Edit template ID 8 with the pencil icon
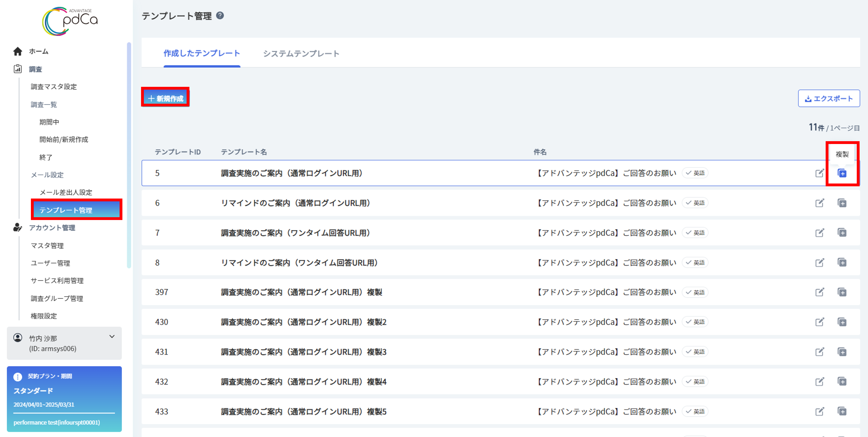The height and width of the screenshot is (437, 868). 819,262
